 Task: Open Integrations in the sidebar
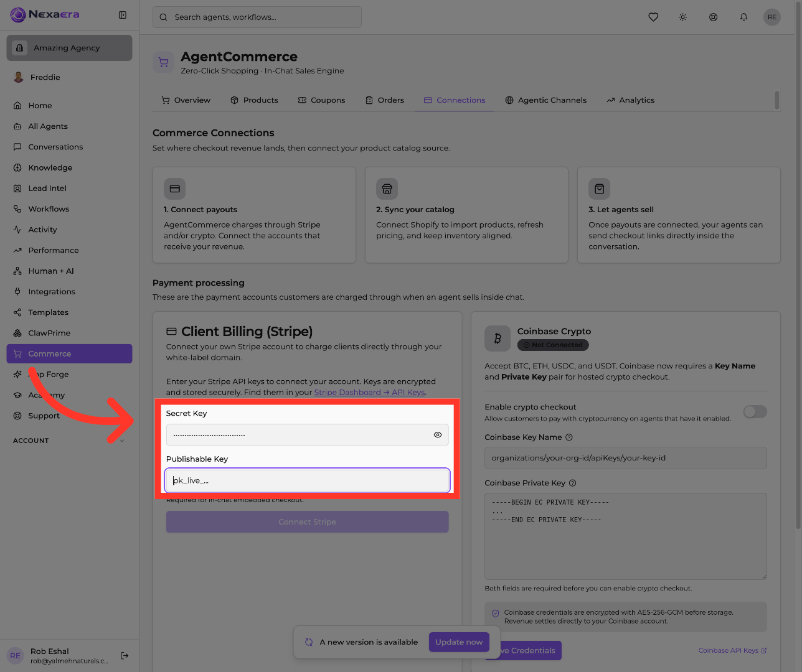[69, 292]
